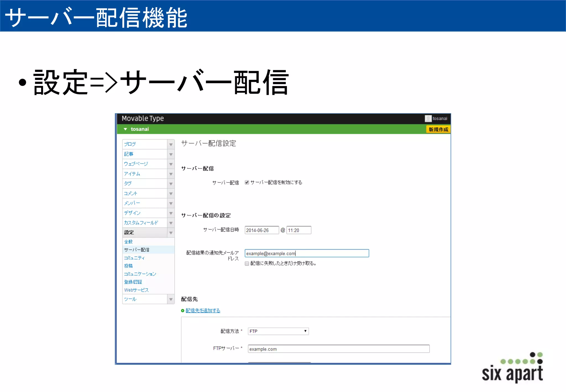Focus the delivery date field 2014-06-26

tap(262, 230)
